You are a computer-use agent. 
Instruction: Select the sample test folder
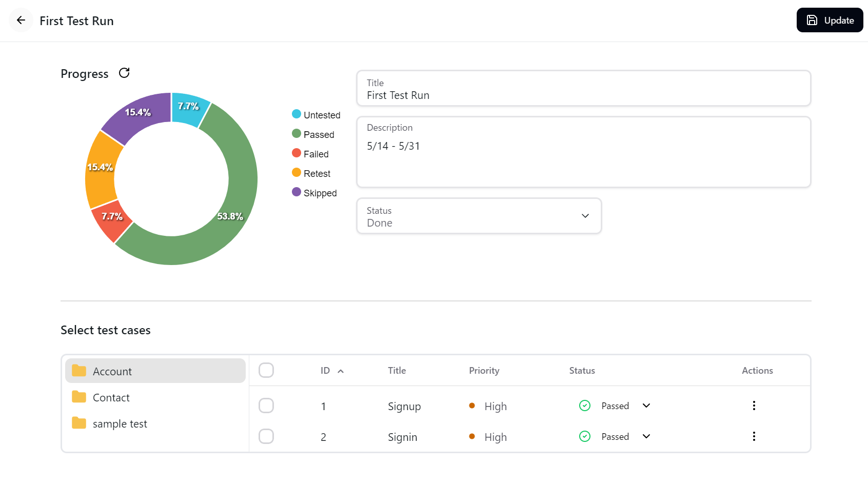(120, 424)
